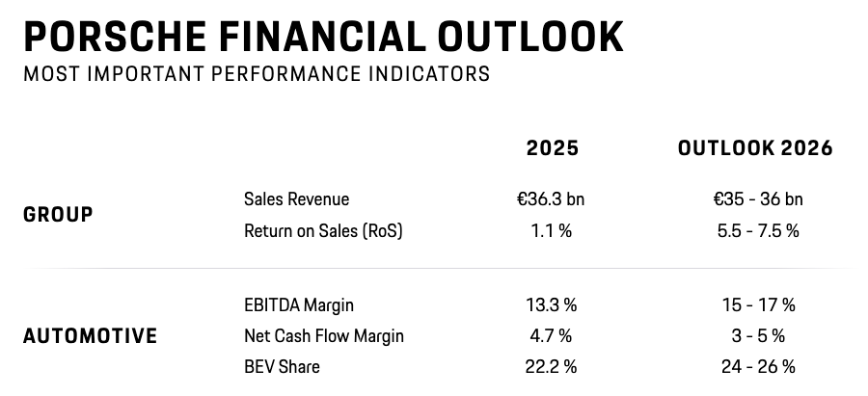Select the 13.3 % EBITDA margin value
The width and height of the screenshot is (868, 396).
551,305
